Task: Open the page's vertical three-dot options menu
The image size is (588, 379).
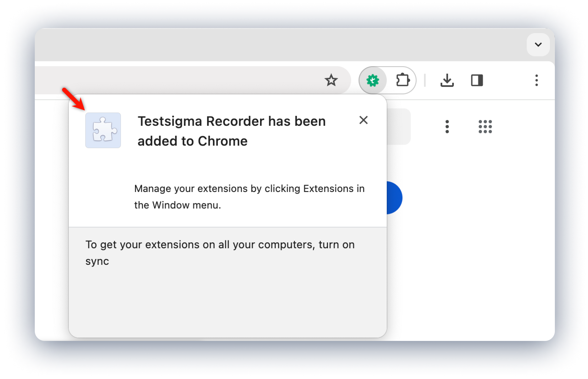Action: tap(447, 127)
